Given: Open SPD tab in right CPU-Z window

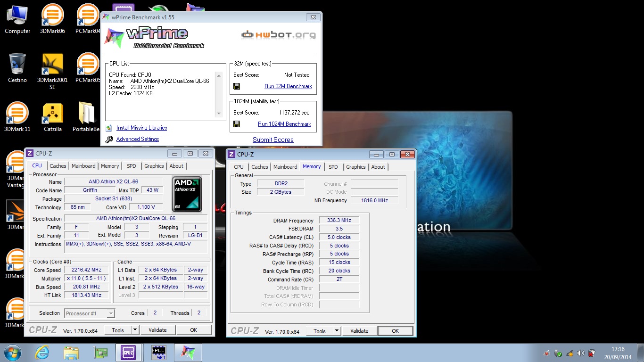Looking at the screenshot, I should [333, 167].
